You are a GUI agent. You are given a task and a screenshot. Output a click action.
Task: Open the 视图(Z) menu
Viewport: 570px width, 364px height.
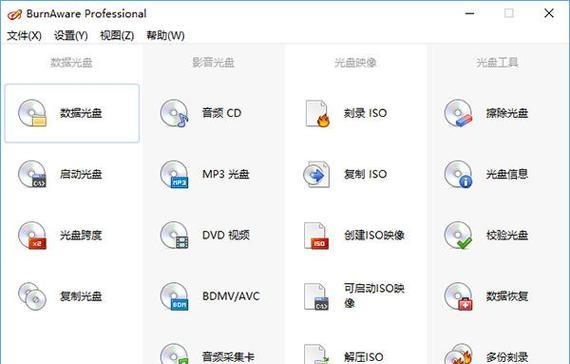[x=117, y=36]
